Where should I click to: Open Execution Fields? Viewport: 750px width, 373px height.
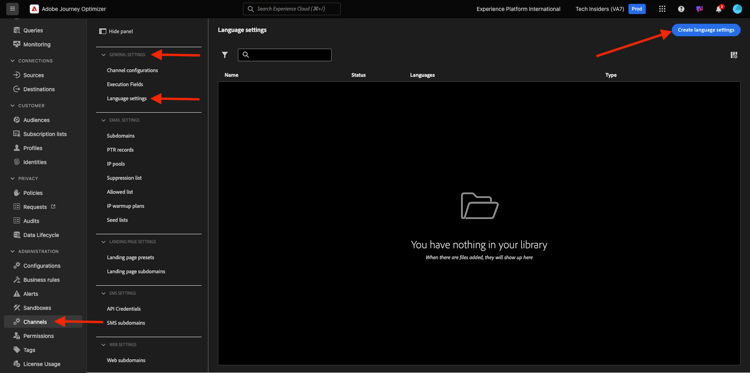[x=125, y=84]
